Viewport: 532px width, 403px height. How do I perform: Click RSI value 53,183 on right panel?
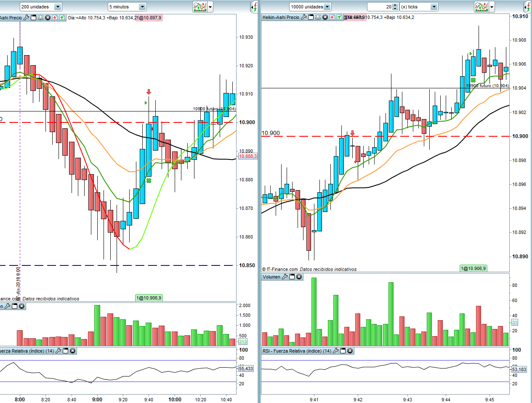click(519, 369)
